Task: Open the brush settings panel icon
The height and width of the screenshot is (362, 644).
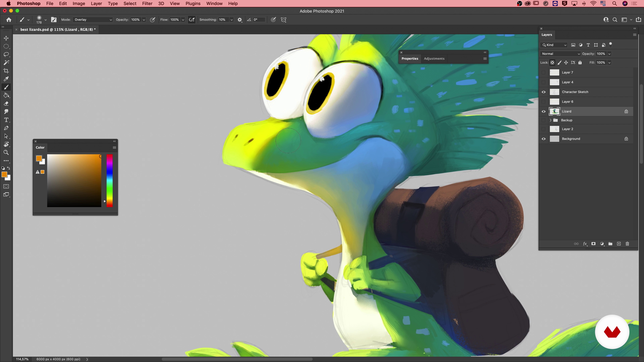Action: [54, 20]
